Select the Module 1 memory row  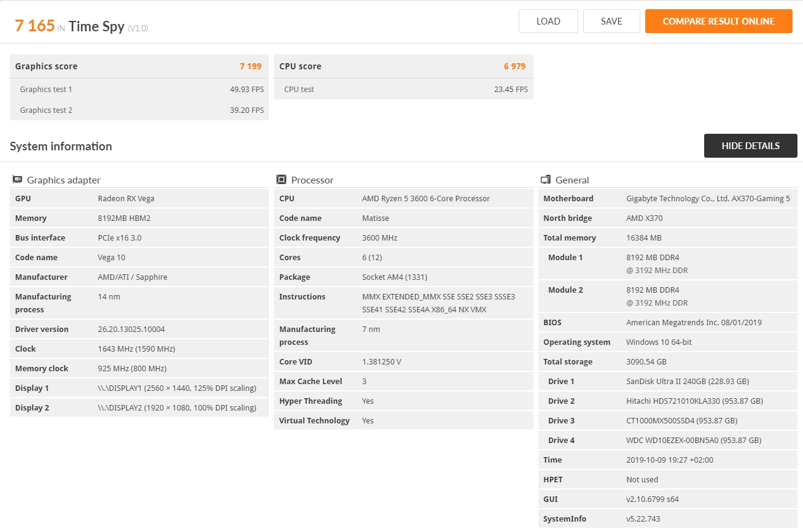click(x=667, y=263)
